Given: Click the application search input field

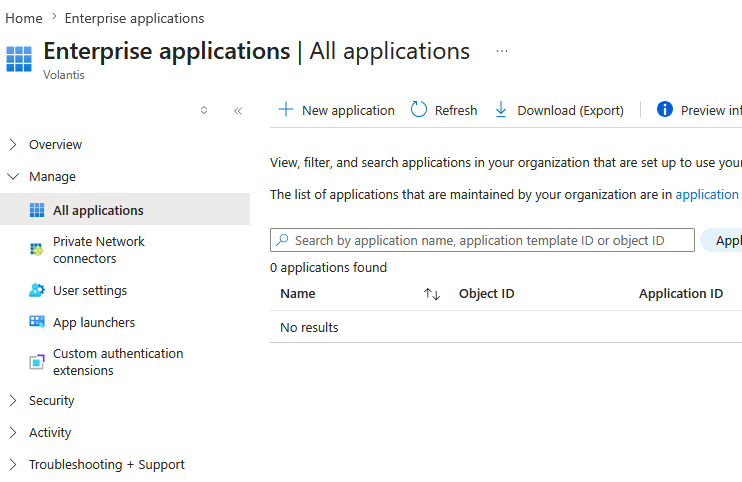Looking at the screenshot, I should pos(482,240).
